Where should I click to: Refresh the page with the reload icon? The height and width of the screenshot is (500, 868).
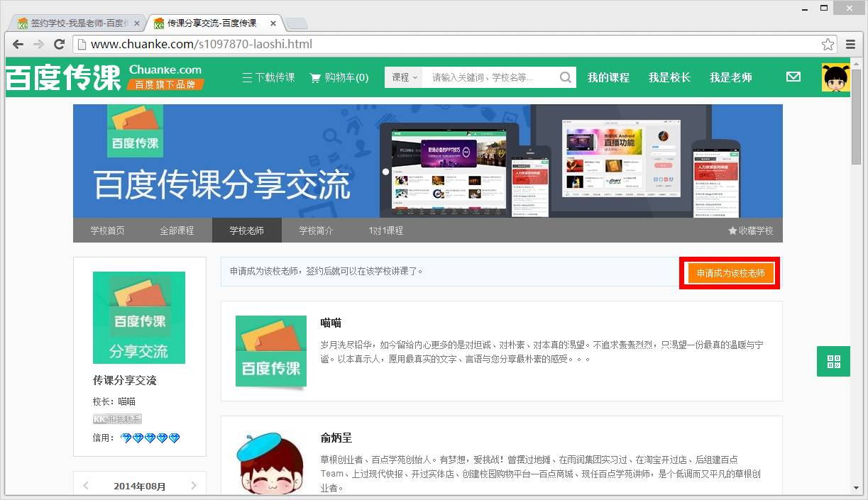60,43
